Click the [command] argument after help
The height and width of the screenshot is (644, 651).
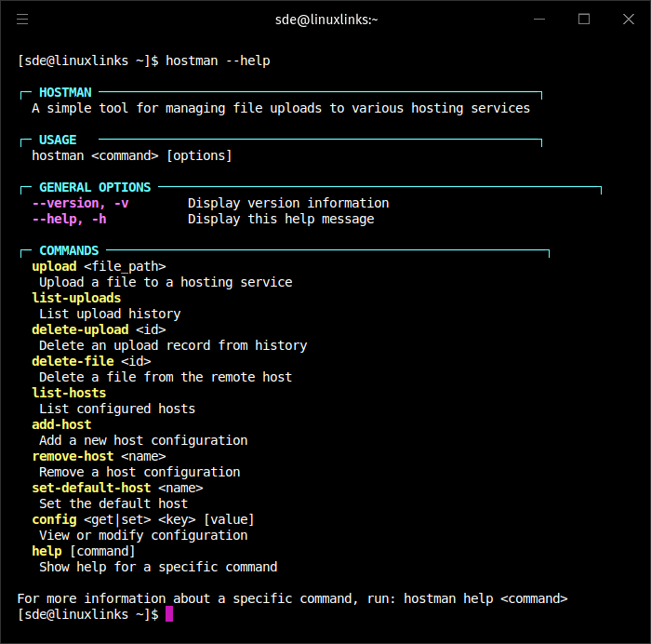102,551
